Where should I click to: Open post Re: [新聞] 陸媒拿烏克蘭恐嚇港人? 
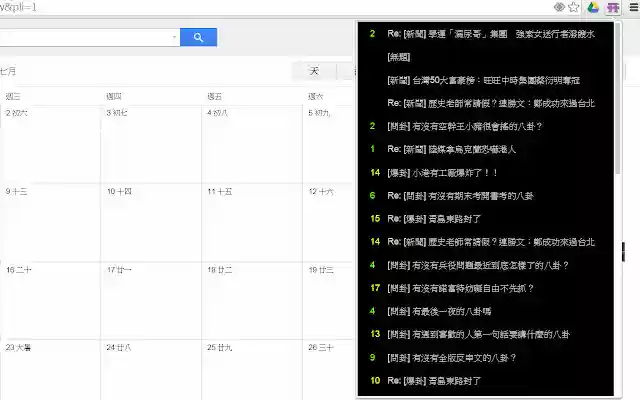[451, 149]
